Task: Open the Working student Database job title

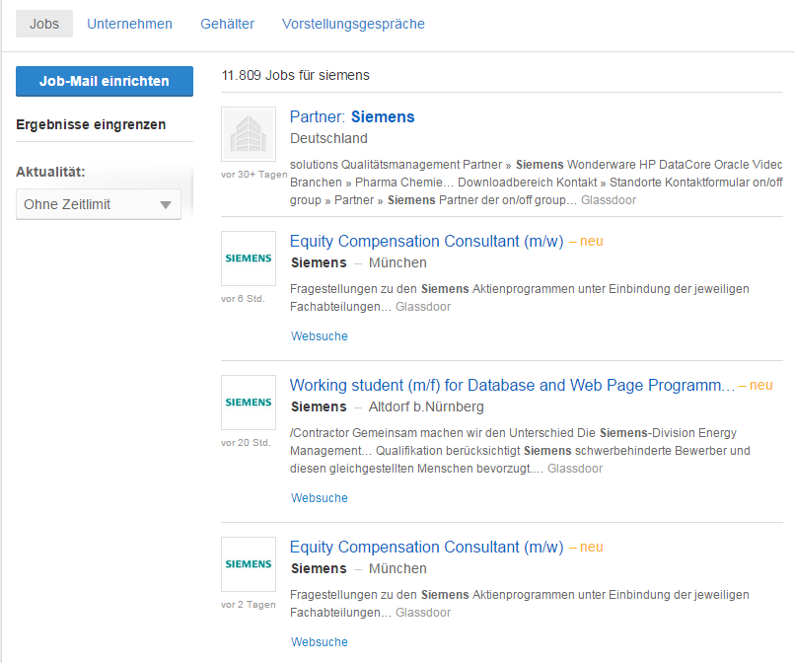Action: [x=512, y=385]
